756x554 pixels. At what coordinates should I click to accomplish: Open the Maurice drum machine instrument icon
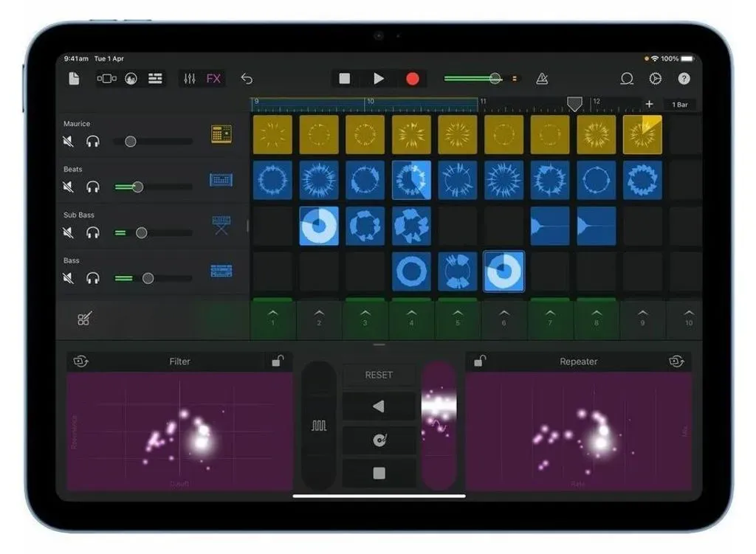[x=221, y=134]
